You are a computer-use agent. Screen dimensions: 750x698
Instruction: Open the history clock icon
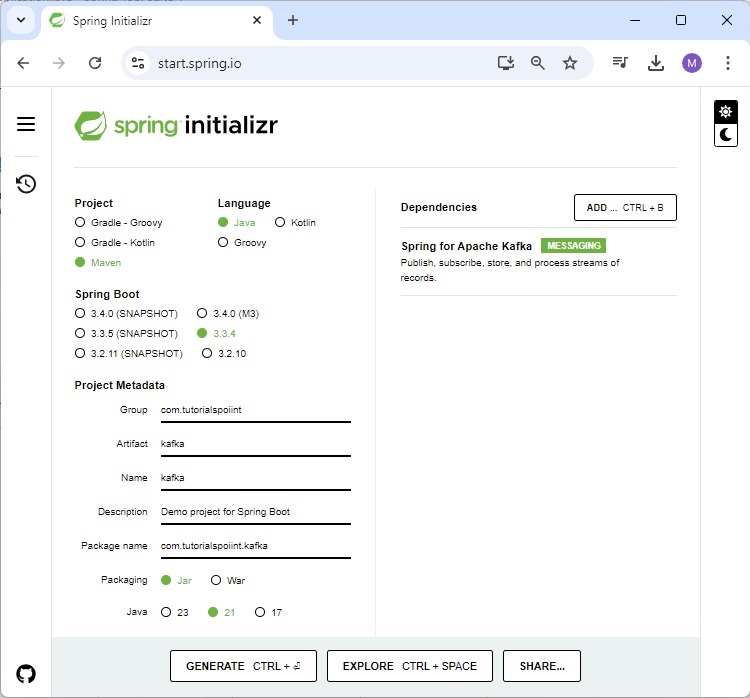coord(26,184)
